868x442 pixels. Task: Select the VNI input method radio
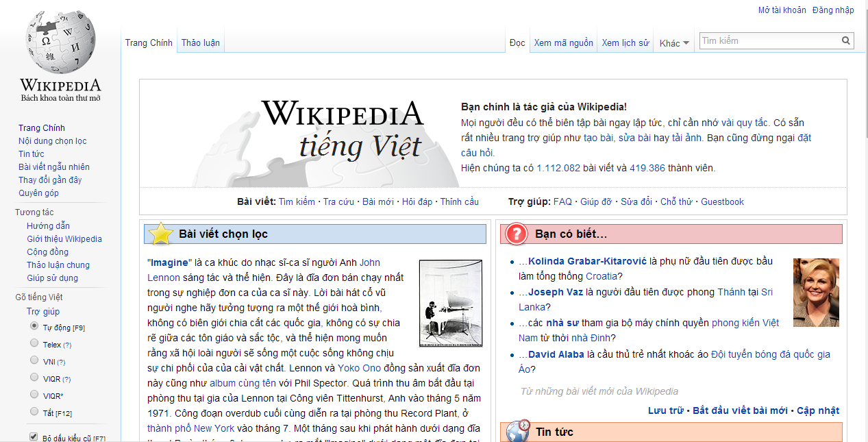click(34, 360)
